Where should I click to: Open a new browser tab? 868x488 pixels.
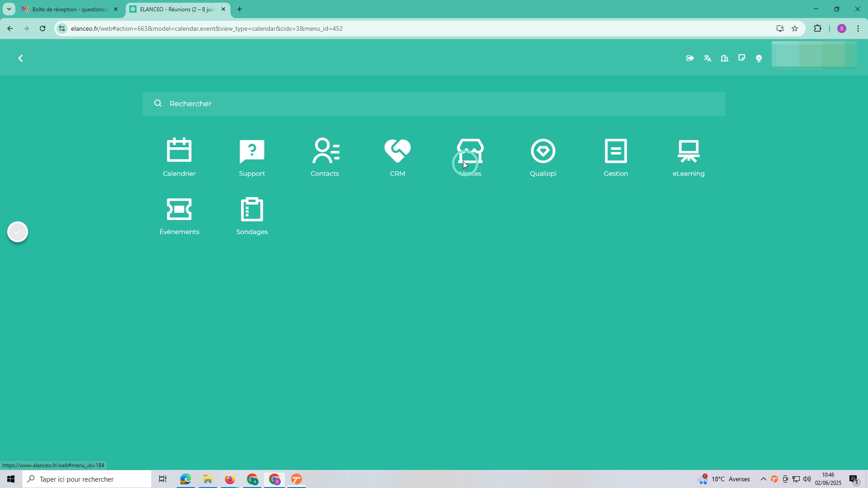(240, 9)
